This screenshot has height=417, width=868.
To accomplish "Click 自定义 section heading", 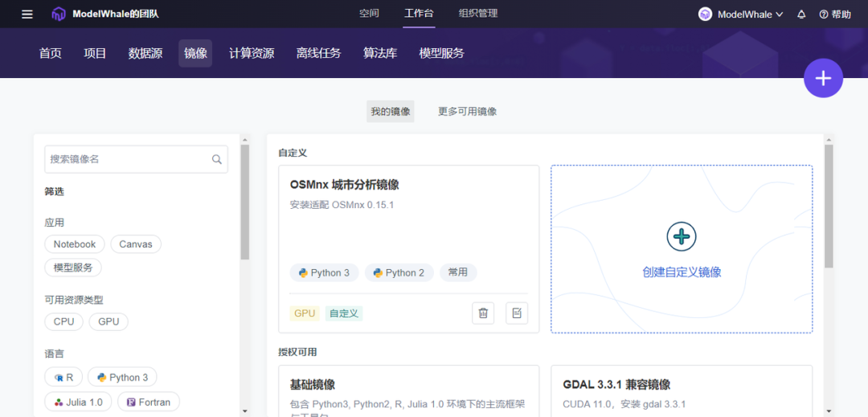I will click(293, 152).
